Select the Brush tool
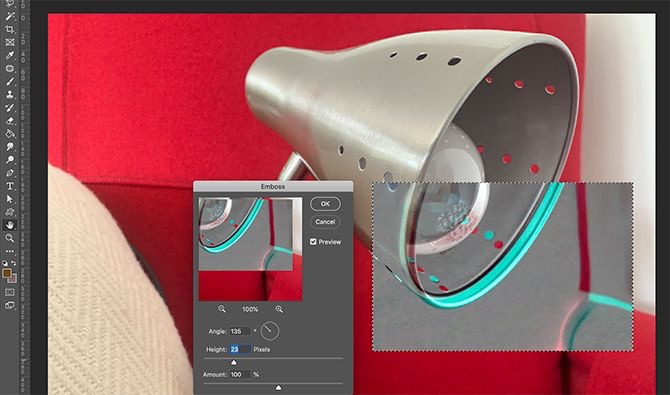The width and height of the screenshot is (670, 395). point(10,81)
